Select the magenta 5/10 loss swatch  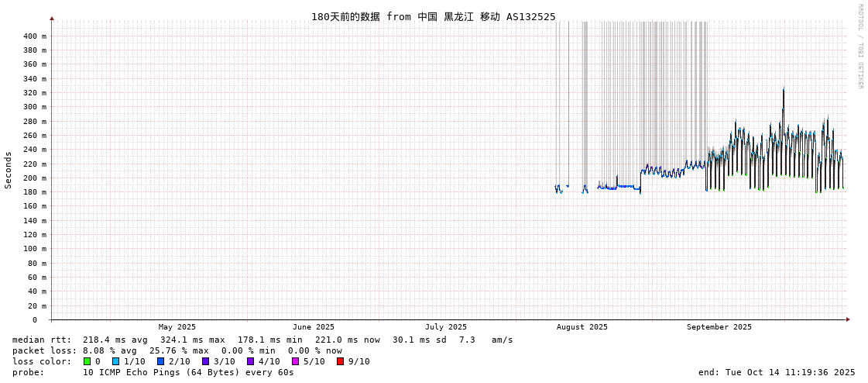click(295, 361)
